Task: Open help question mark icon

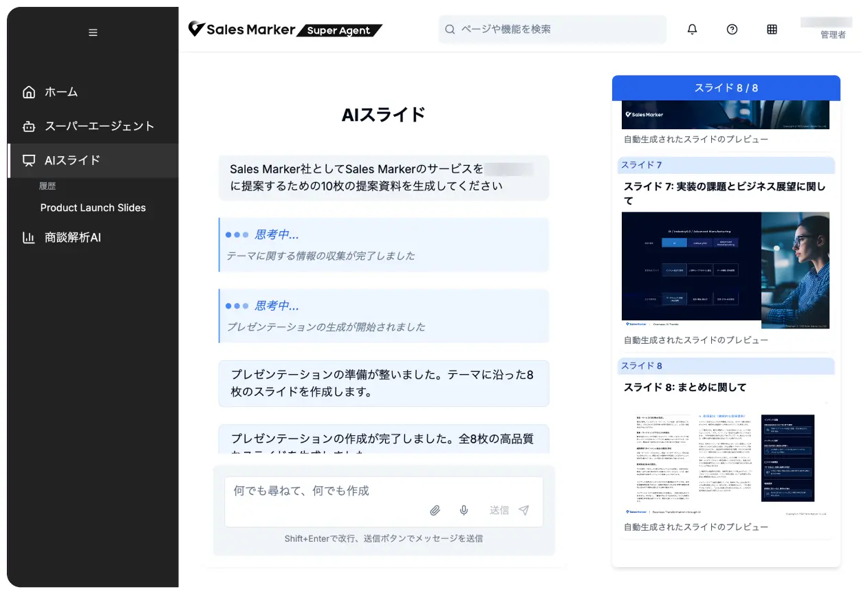Action: (x=732, y=30)
